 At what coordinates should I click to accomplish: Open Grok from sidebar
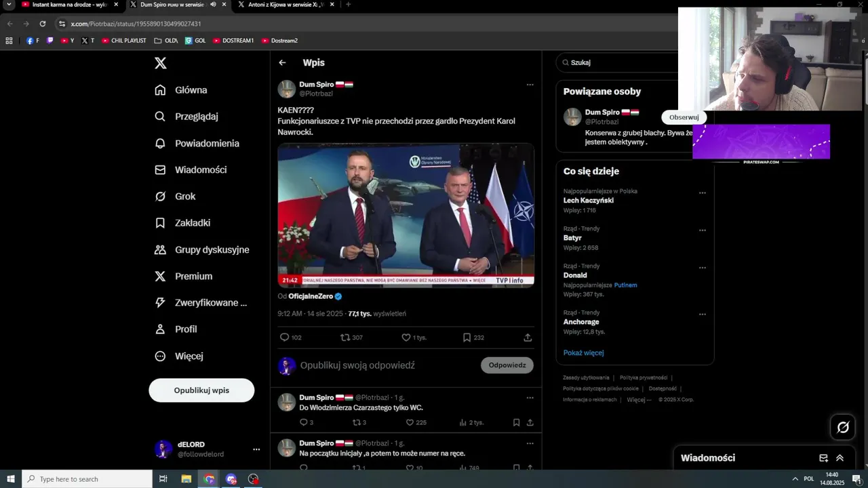[175, 197]
